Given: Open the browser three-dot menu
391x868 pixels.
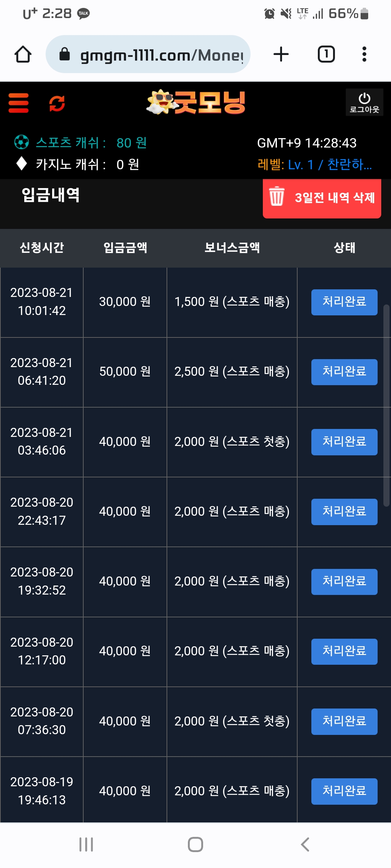Looking at the screenshot, I should [364, 54].
